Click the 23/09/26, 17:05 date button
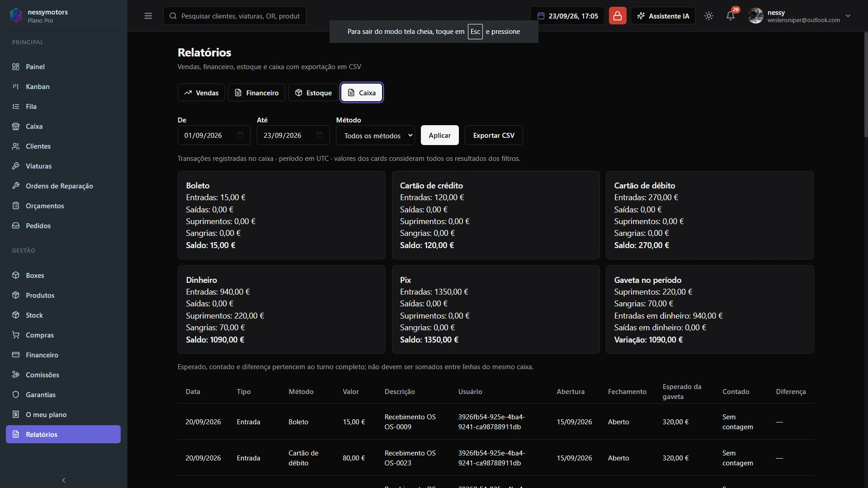The image size is (868, 488). [x=567, y=16]
